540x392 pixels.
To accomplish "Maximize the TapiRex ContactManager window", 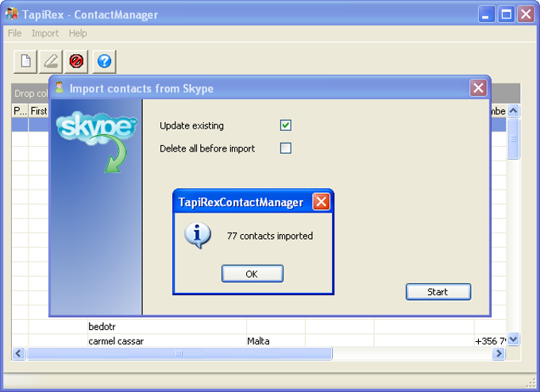I will pyautogui.click(x=507, y=14).
